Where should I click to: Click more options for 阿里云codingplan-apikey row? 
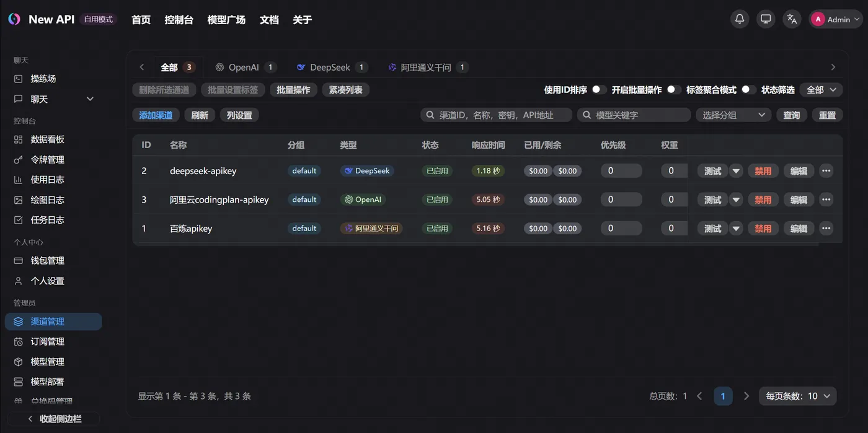(826, 199)
